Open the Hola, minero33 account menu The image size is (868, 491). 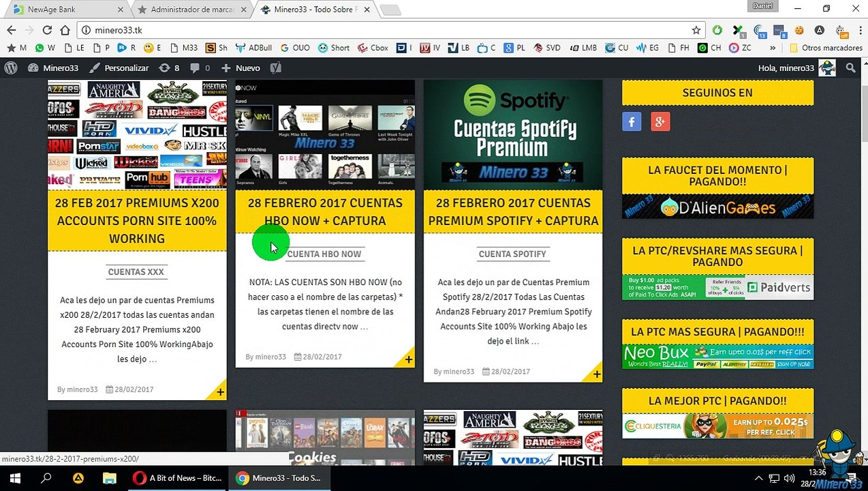coord(796,68)
